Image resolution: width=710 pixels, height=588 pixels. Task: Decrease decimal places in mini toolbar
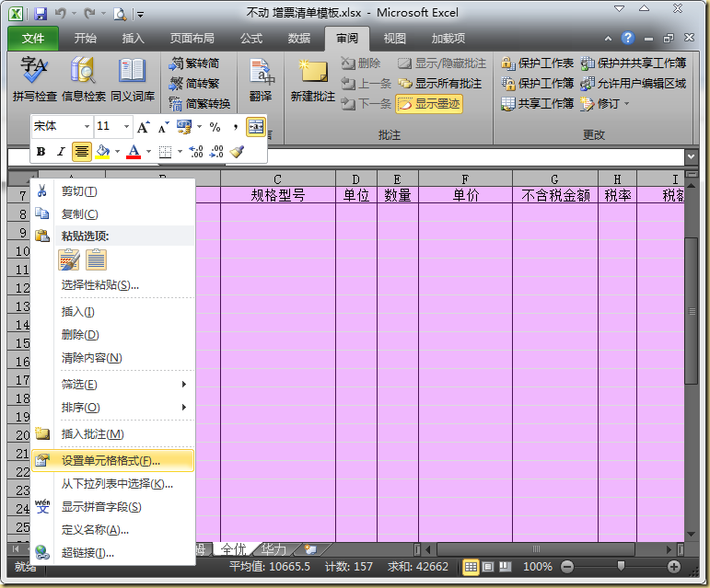216,152
